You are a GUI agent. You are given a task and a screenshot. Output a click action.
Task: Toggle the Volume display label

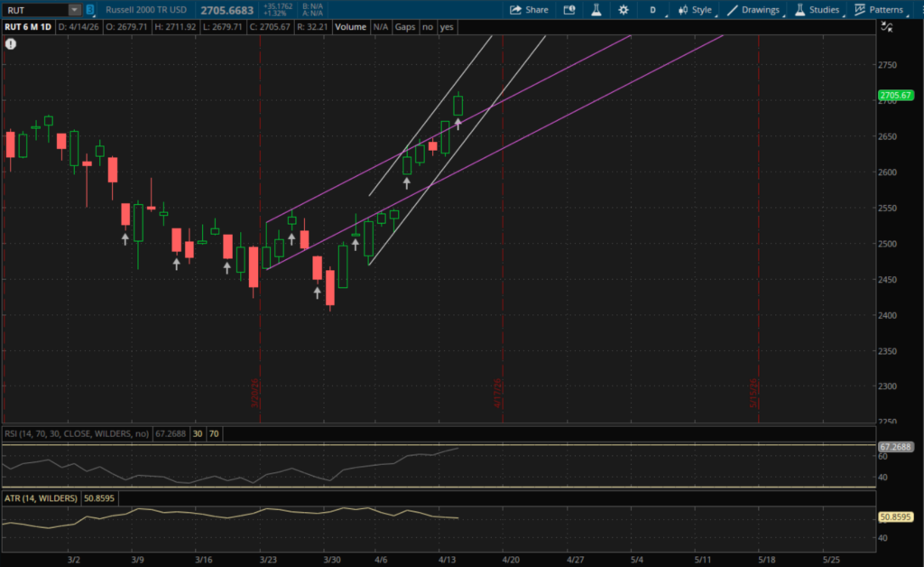pos(351,27)
